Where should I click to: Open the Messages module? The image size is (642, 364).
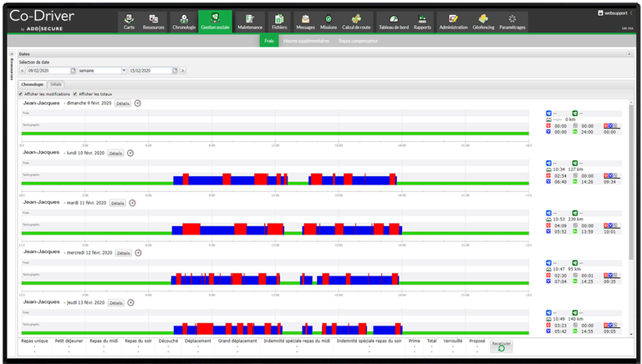tap(305, 22)
